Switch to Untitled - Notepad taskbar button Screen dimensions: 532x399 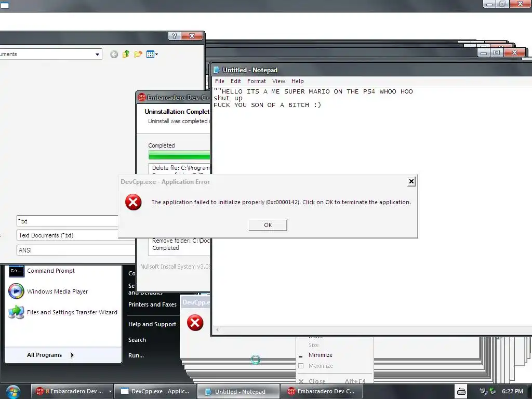(x=238, y=392)
